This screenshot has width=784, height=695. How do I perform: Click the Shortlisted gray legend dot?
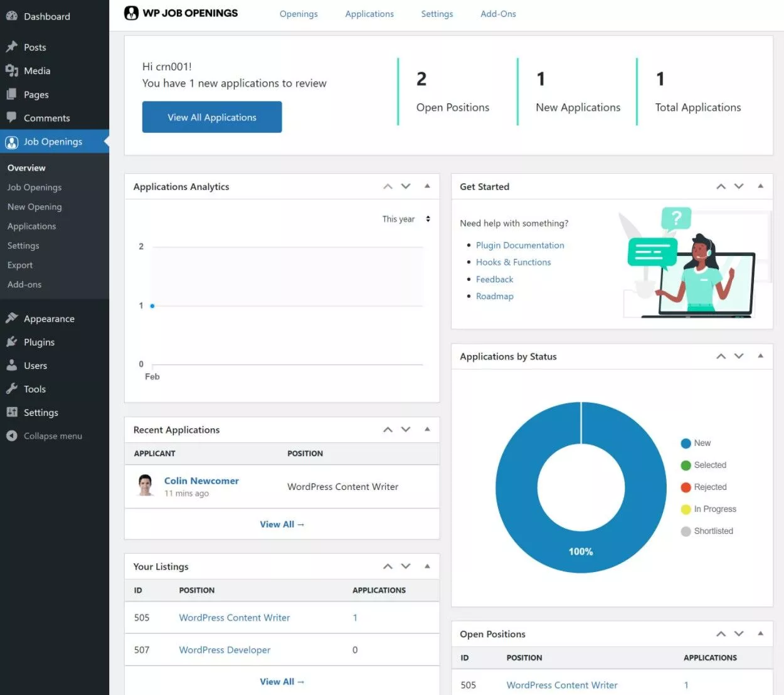click(x=686, y=531)
